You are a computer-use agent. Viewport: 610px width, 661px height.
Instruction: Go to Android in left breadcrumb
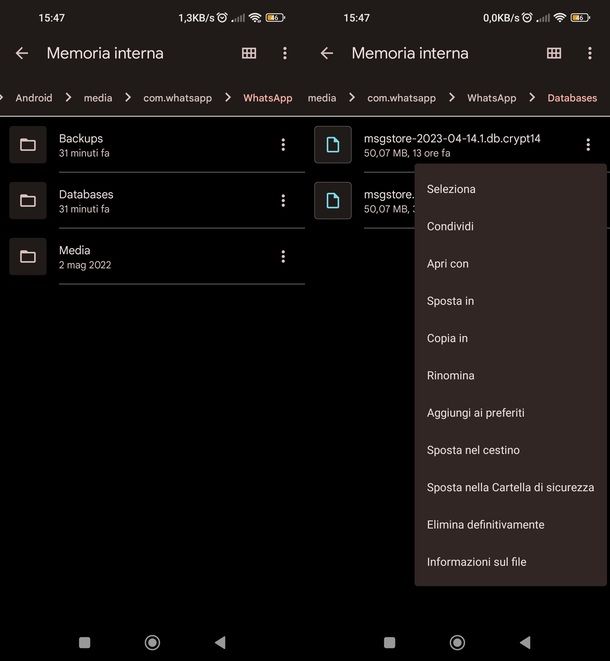tap(34, 98)
